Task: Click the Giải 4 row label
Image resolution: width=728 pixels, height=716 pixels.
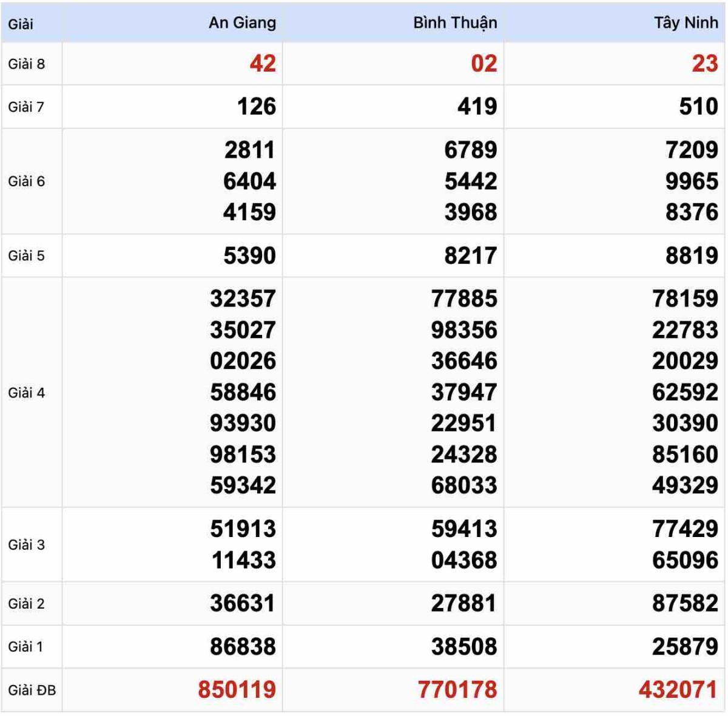Action: click(x=27, y=393)
